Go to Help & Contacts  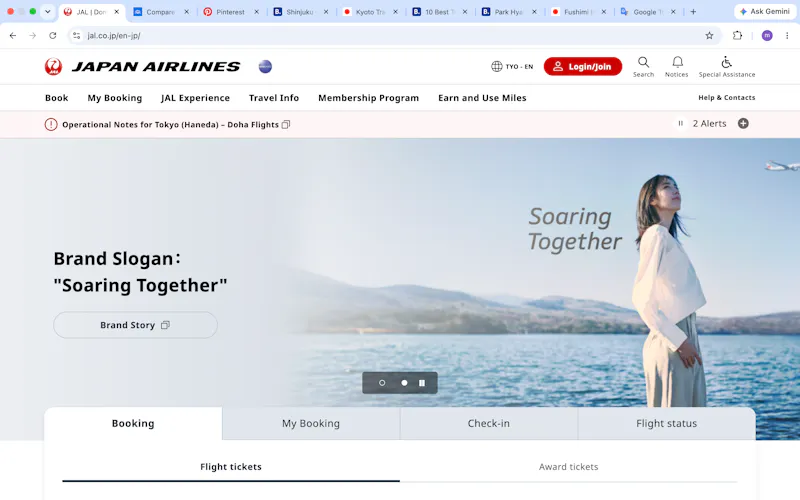pyautogui.click(x=727, y=97)
